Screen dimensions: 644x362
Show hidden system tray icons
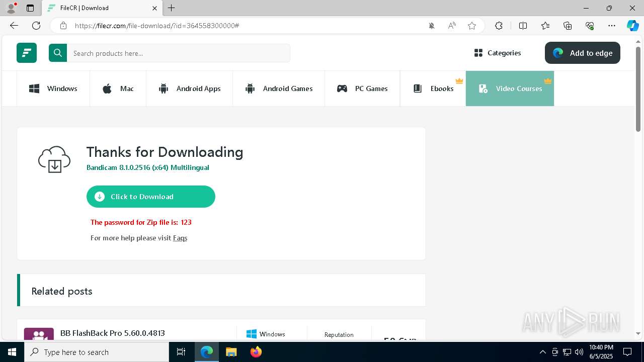pos(542,352)
